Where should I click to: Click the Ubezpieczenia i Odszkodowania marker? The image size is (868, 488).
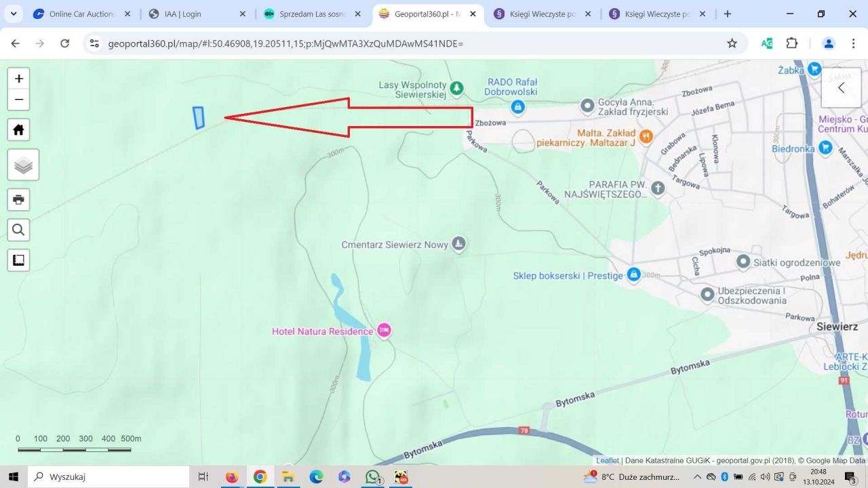708,295
